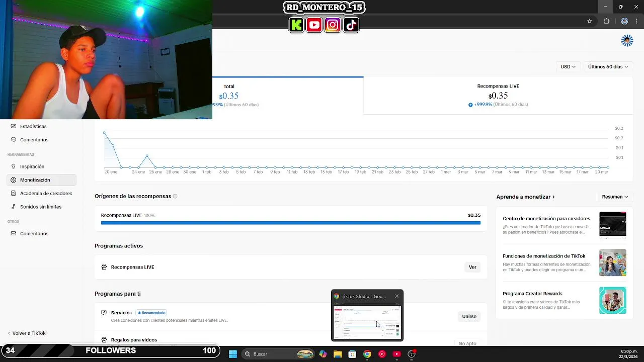
Task: Click the No apto label for Regalos para vídeos
Action: [x=467, y=343]
